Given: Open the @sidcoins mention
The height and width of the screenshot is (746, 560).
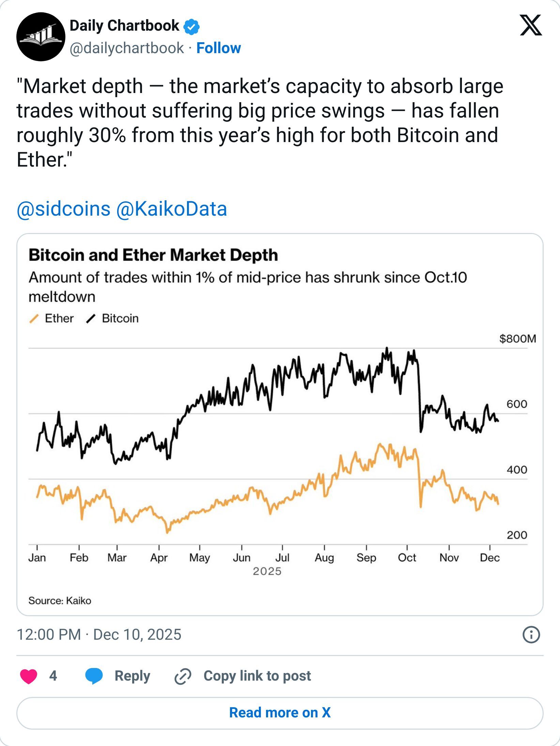Looking at the screenshot, I should [64, 209].
